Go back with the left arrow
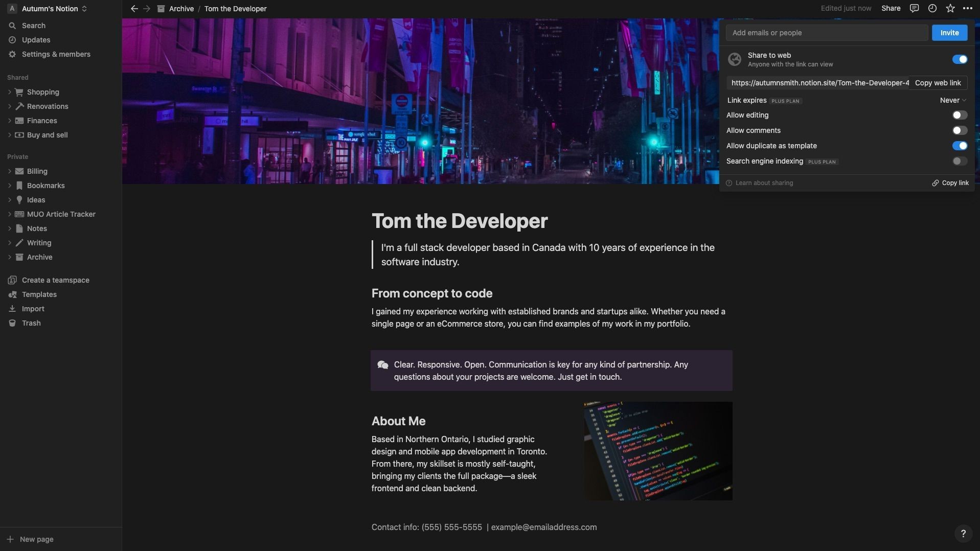The height and width of the screenshot is (551, 980). click(134, 9)
